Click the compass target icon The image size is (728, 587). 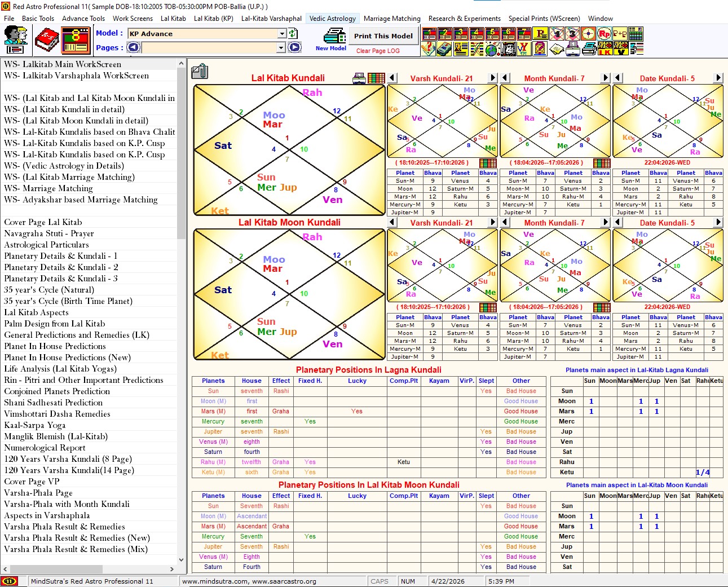pos(588,34)
